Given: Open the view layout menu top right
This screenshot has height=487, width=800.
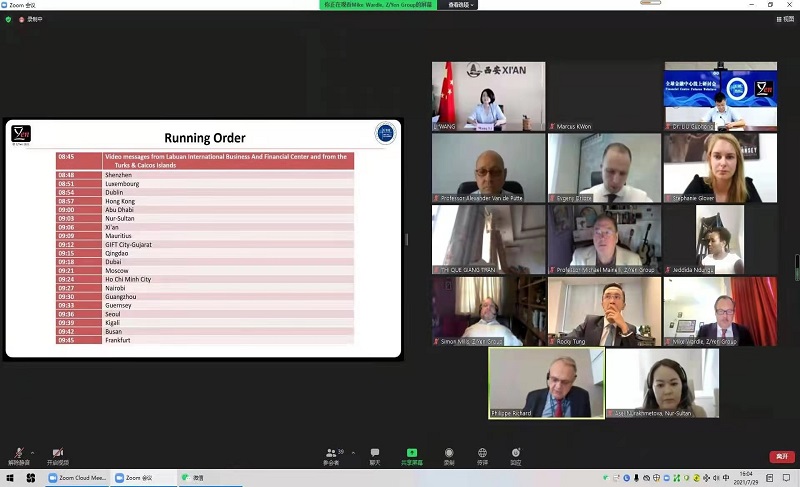Looking at the screenshot, I should point(784,19).
